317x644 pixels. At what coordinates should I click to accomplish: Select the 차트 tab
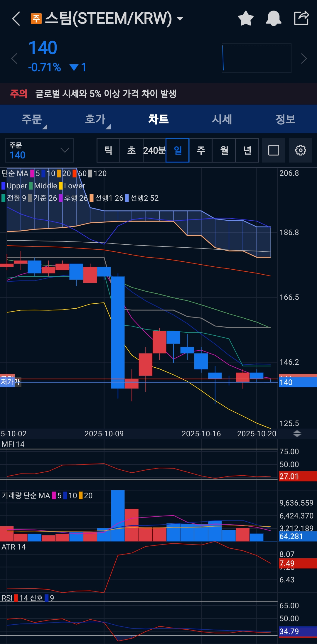[x=158, y=119]
